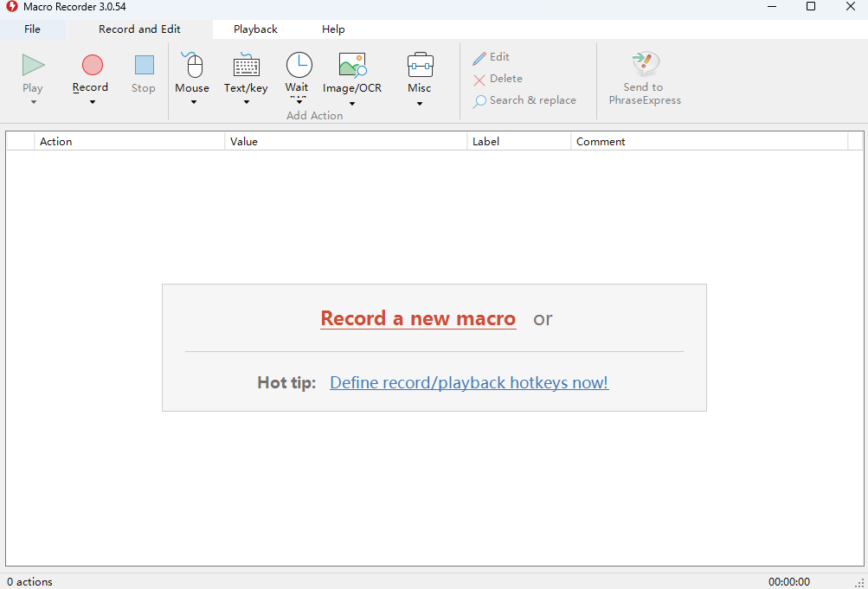Click the Record a new macro link
Screen dimensions: 868x589
click(x=418, y=318)
